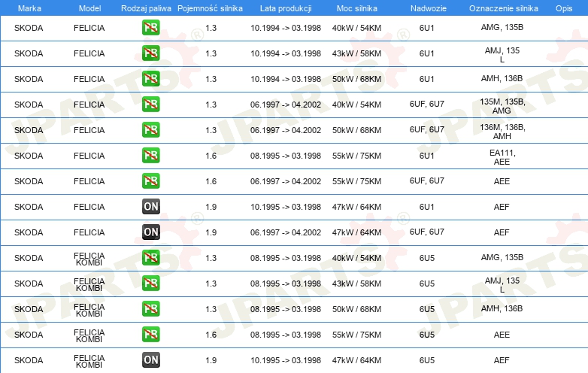Select 'AEF' in the Felicia Kombi 6U5 row
Viewport: 588px width, 373px height.
[502, 360]
